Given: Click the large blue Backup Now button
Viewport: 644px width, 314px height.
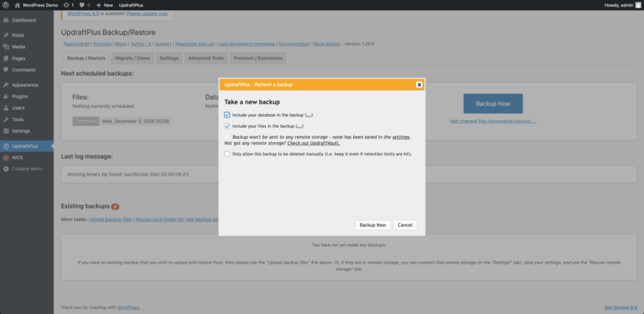Looking at the screenshot, I should 493,104.
